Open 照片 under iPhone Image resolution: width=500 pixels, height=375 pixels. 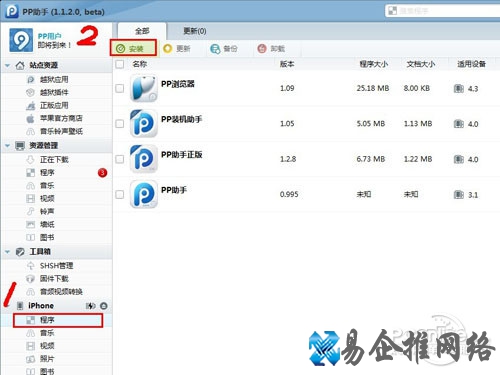click(47, 359)
